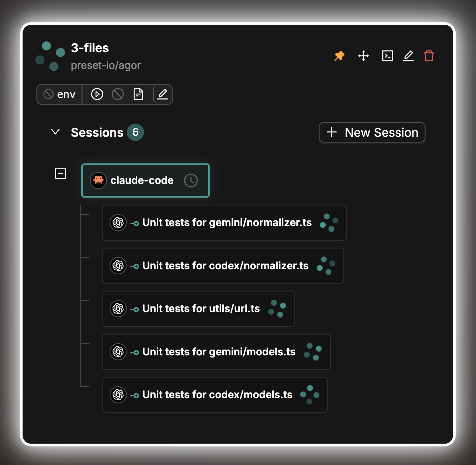This screenshot has width=476, height=465.
Task: Click the edit pencil icon in header
Action: point(408,56)
